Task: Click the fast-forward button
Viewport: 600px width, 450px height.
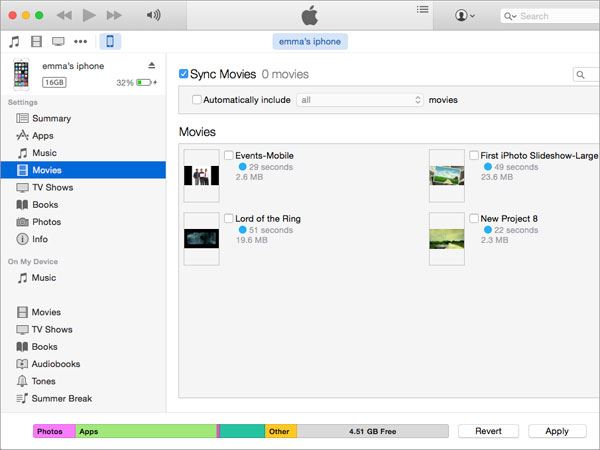Action: tap(114, 15)
